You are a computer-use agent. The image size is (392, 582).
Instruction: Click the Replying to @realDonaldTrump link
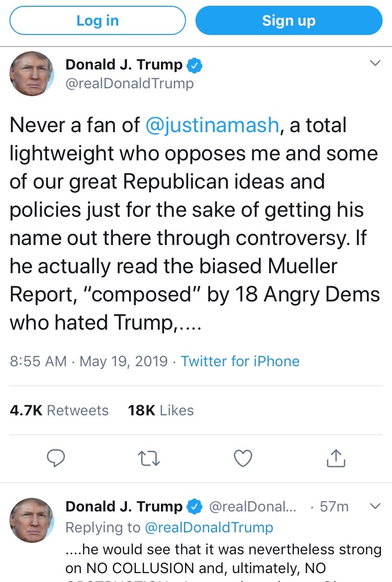[x=208, y=528]
